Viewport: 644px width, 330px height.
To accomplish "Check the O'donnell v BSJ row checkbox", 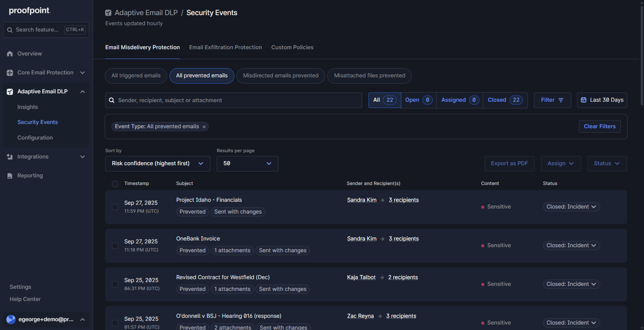I will [115, 323].
